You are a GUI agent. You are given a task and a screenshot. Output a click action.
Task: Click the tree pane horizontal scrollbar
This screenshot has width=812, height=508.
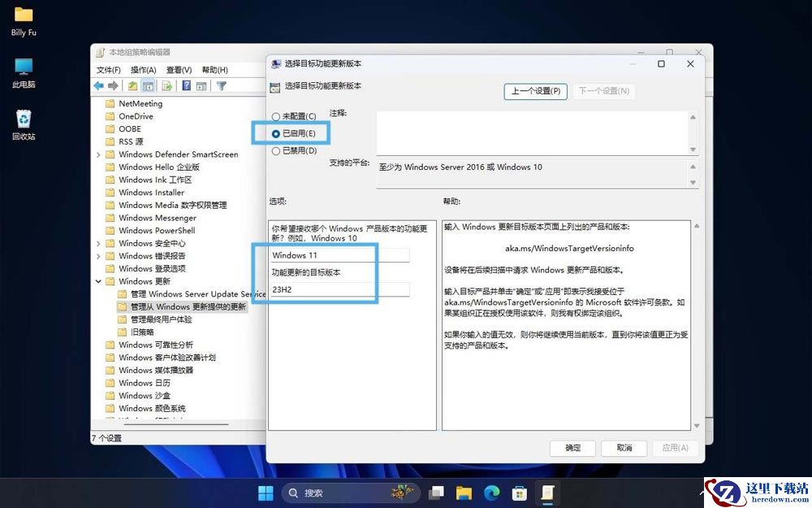click(x=176, y=424)
